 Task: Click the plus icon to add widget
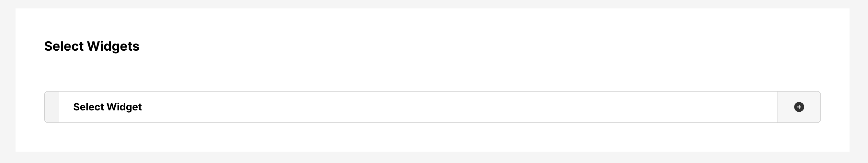(799, 107)
